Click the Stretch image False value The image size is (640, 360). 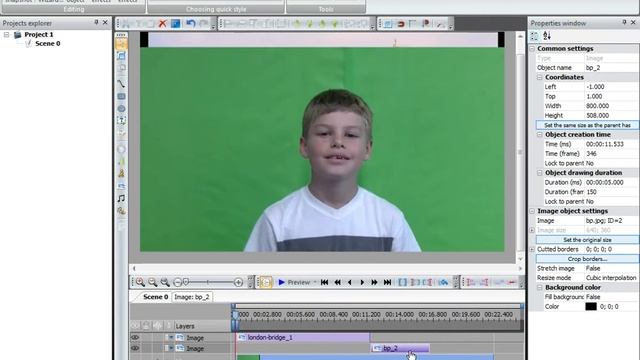[x=611, y=268]
